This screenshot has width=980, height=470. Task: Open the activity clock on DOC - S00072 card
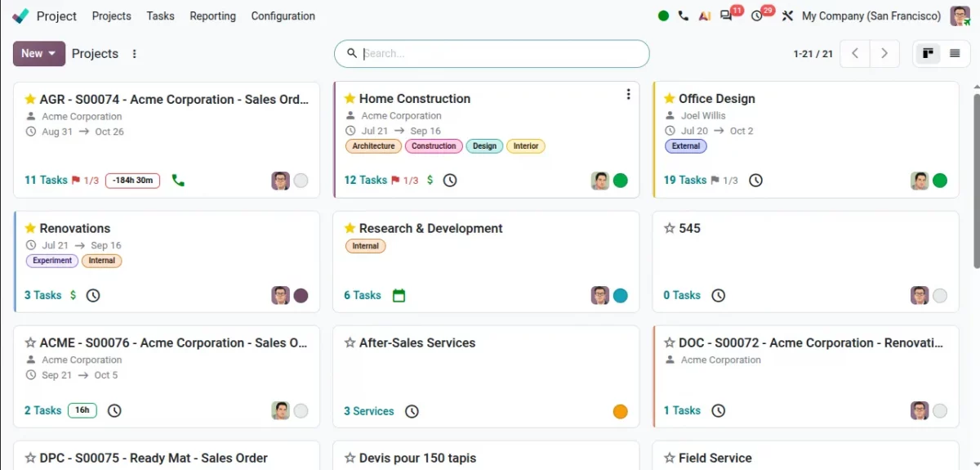coord(718,410)
